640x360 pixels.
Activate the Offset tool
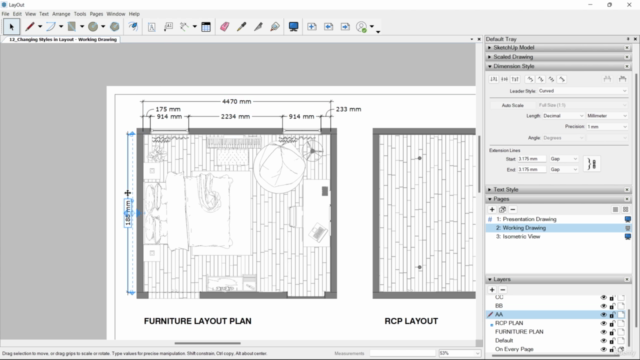tap(133, 27)
